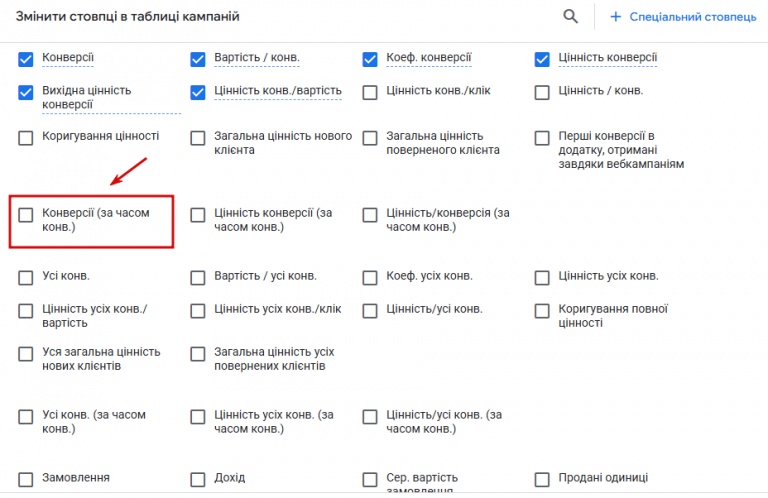Untick the Цінність конверсії checkbox
Viewport: 768px width, 498px height.
coord(542,59)
